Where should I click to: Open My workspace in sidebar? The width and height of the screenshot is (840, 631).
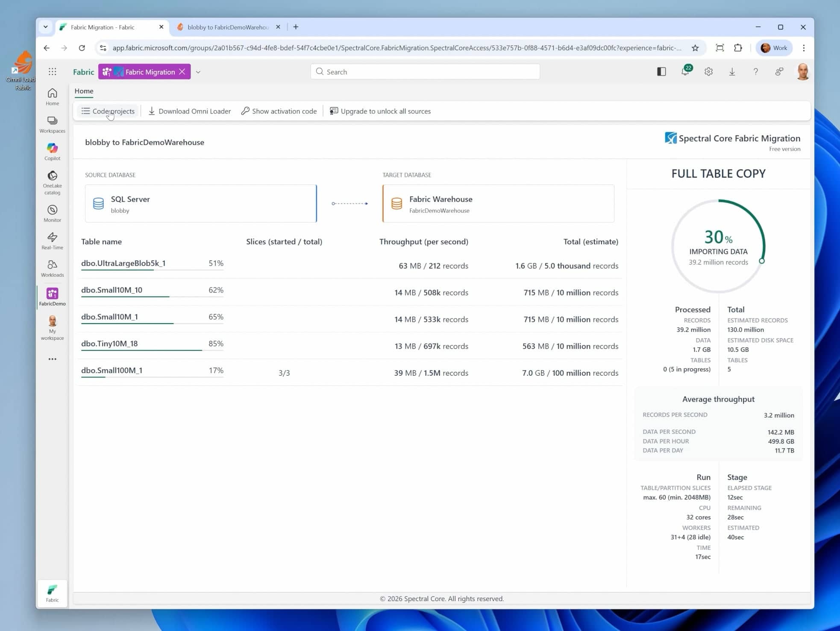[x=52, y=328]
